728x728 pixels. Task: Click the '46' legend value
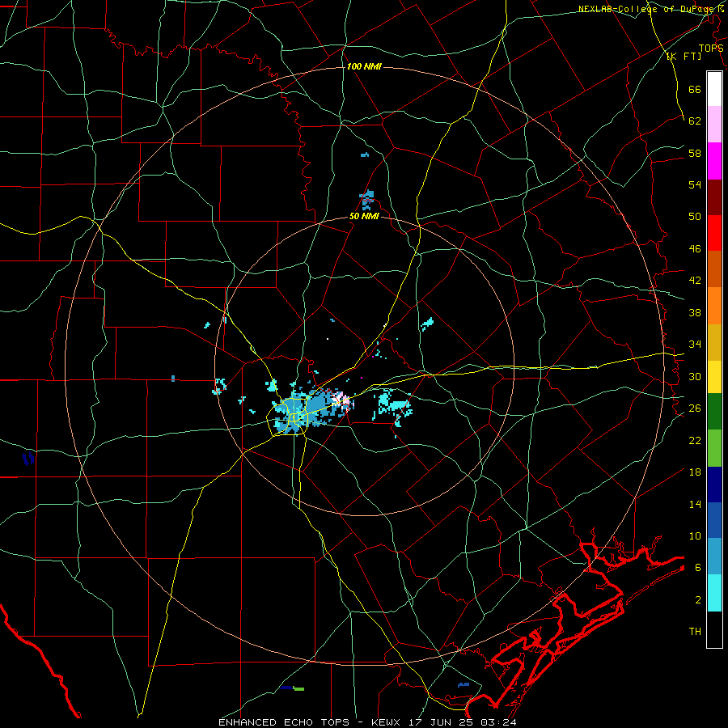695,249
